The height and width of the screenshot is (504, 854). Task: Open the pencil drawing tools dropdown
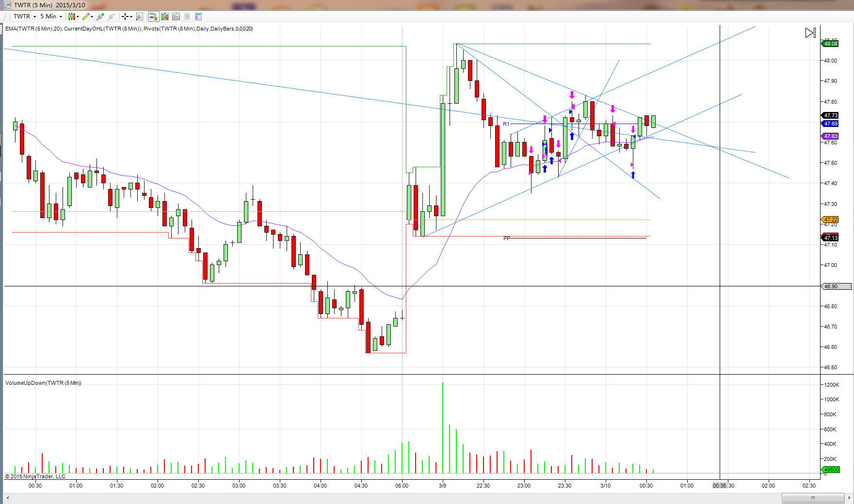coord(88,16)
